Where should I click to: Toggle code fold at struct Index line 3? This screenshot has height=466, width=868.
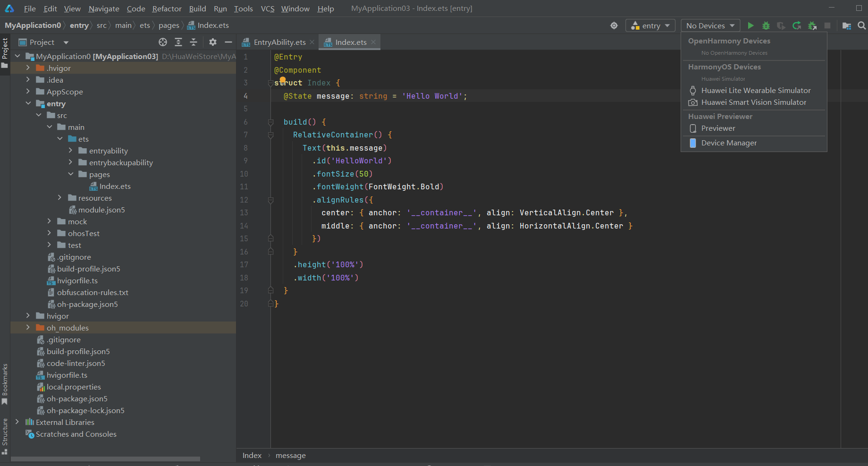coord(270,83)
